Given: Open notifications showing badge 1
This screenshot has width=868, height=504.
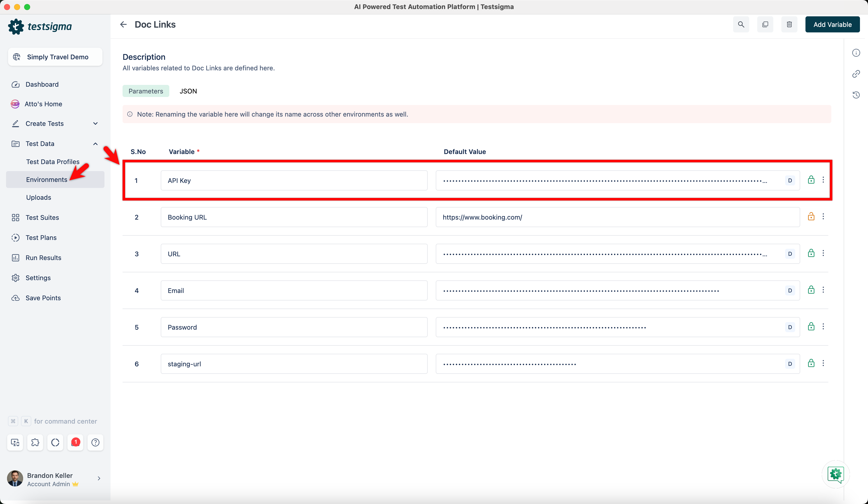Looking at the screenshot, I should [x=75, y=442].
